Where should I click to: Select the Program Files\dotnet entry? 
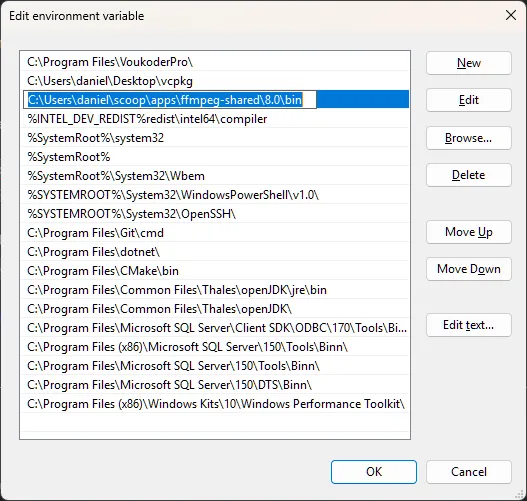(x=215, y=252)
